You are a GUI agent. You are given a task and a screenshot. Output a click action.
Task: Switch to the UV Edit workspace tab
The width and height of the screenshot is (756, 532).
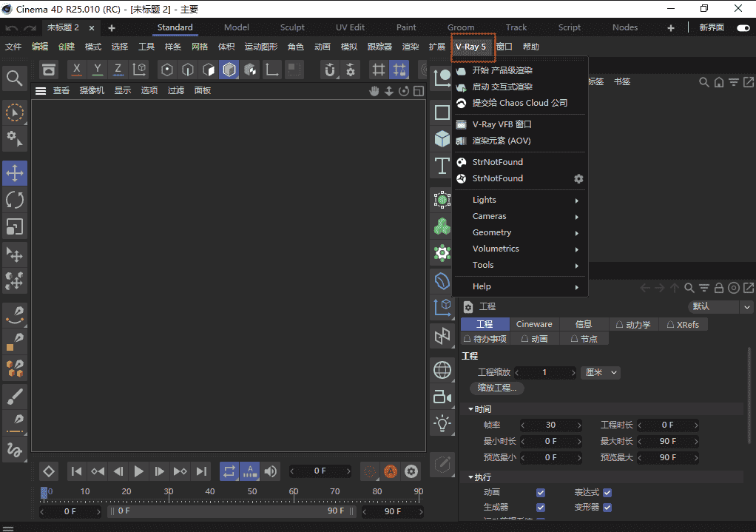[350, 27]
